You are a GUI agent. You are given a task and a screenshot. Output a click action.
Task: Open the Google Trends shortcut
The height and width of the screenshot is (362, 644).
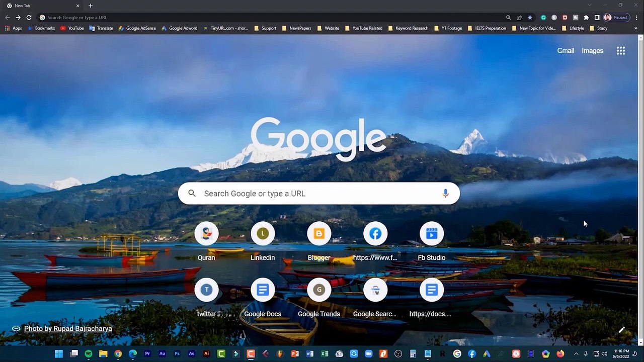pos(319,299)
